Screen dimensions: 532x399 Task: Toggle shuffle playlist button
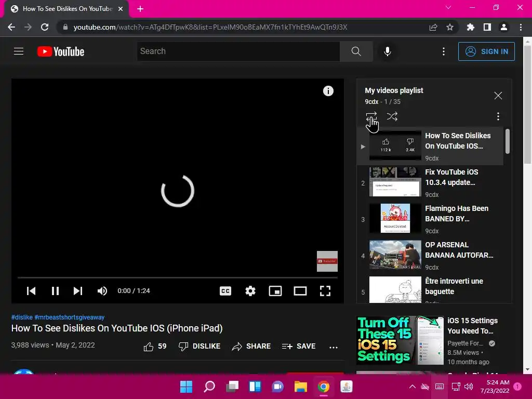coord(392,116)
